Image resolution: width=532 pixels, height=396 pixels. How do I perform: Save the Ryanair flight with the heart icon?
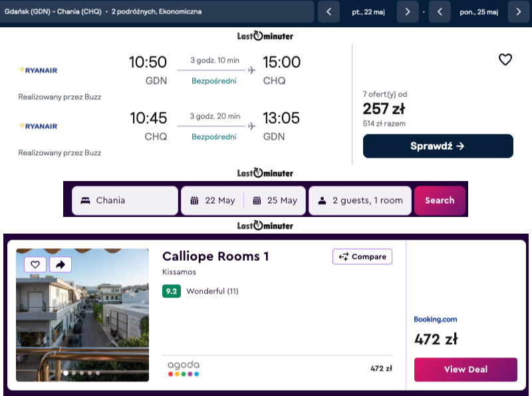[505, 60]
